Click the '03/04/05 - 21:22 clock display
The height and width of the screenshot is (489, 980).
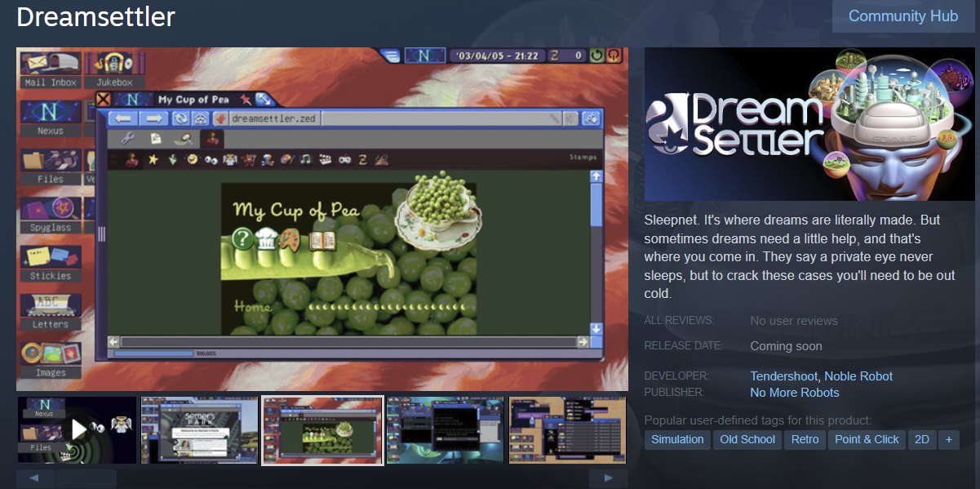click(496, 56)
